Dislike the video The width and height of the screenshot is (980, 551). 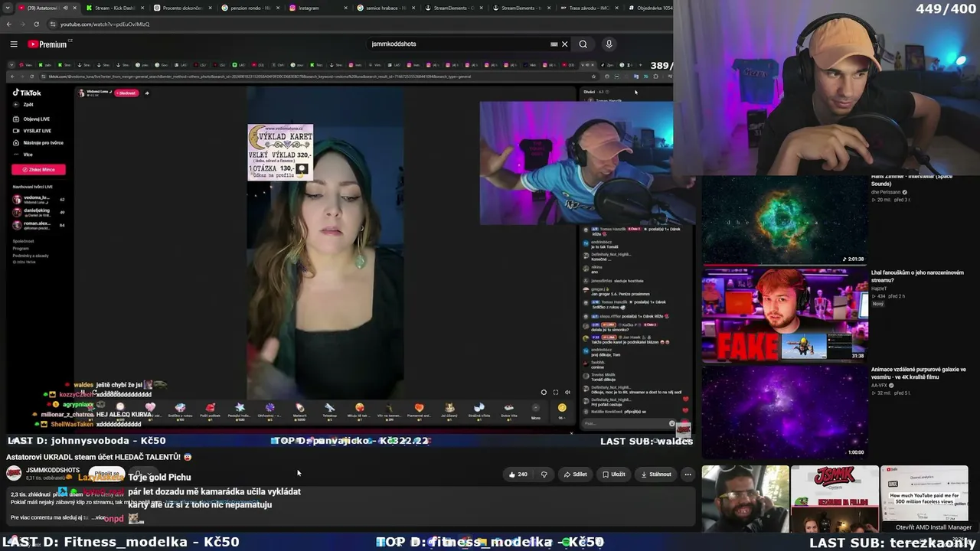pos(544,474)
